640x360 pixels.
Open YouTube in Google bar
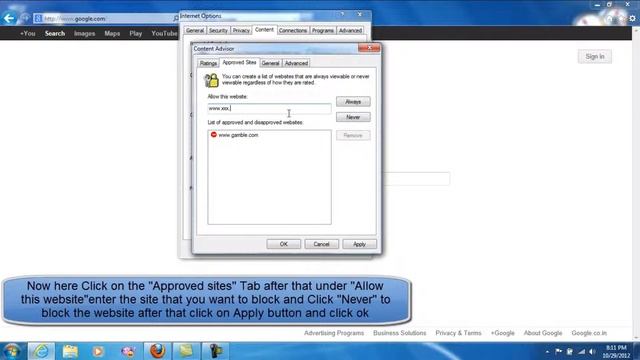pos(164,33)
